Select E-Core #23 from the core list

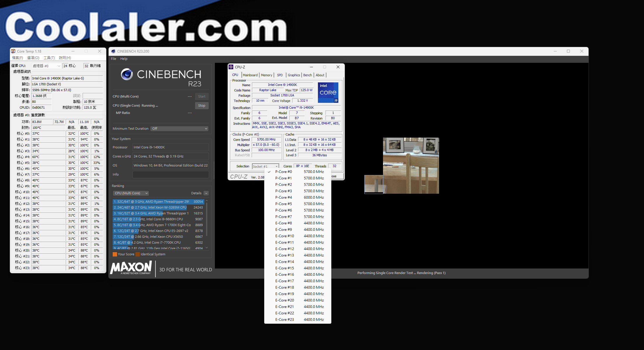298,320
